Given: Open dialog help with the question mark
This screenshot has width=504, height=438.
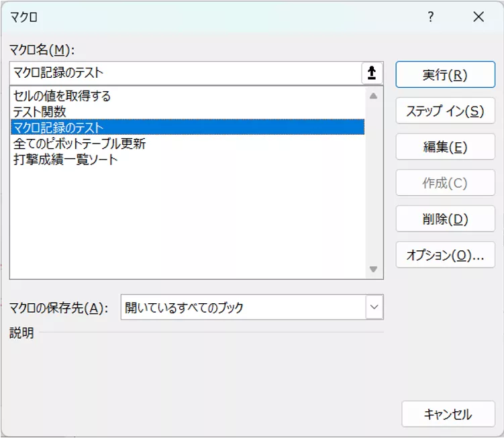Looking at the screenshot, I should click(431, 17).
